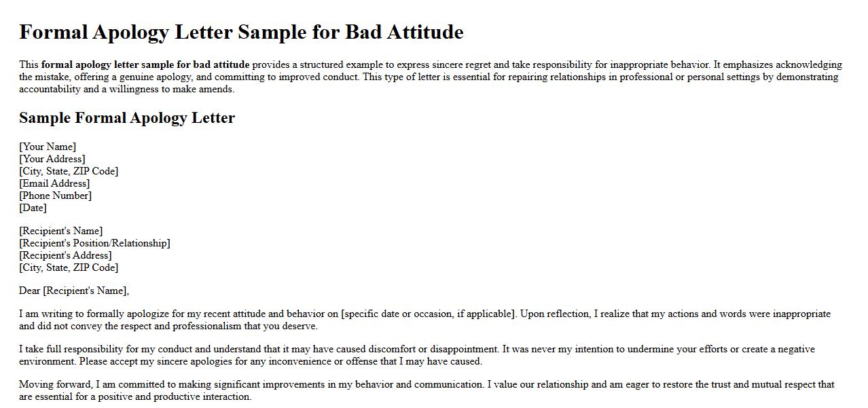Select the '[Email Address]' placeholder
The height and width of the screenshot is (408, 868).
click(54, 183)
